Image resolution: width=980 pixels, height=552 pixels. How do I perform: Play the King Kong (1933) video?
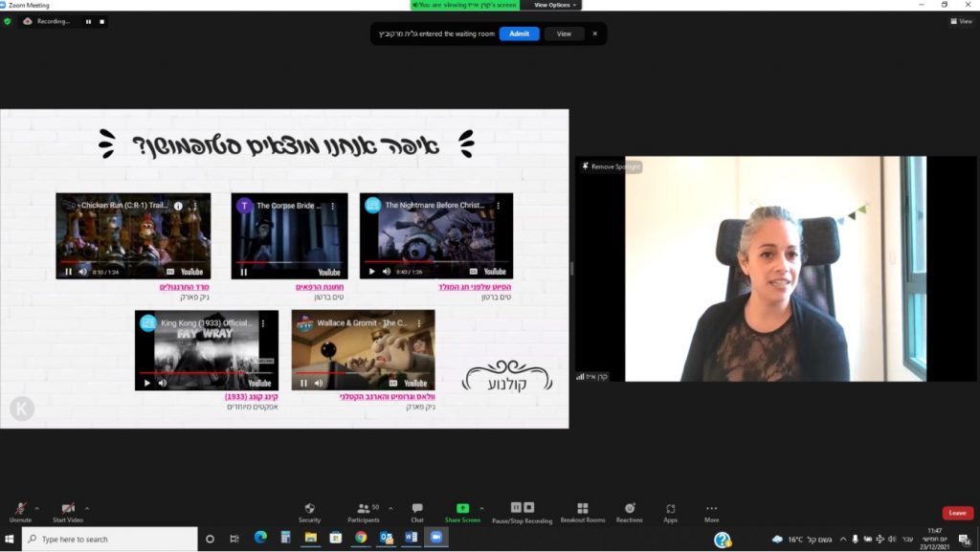pyautogui.click(x=146, y=383)
